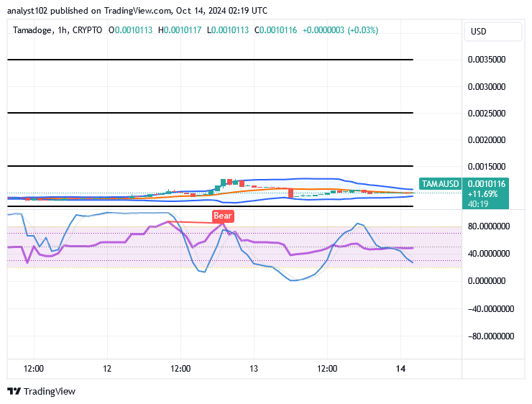Click the 0.0020000 price axis label
Viewport: 532px width, 404px height.
489,140
